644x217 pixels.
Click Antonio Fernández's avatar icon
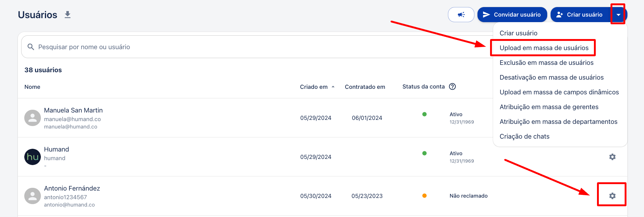33,196
